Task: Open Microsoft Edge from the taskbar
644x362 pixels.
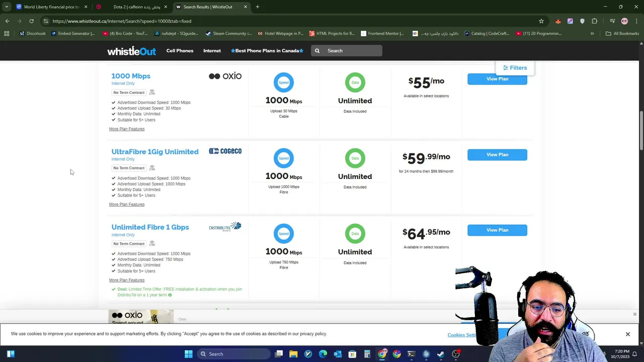Action: point(323,354)
